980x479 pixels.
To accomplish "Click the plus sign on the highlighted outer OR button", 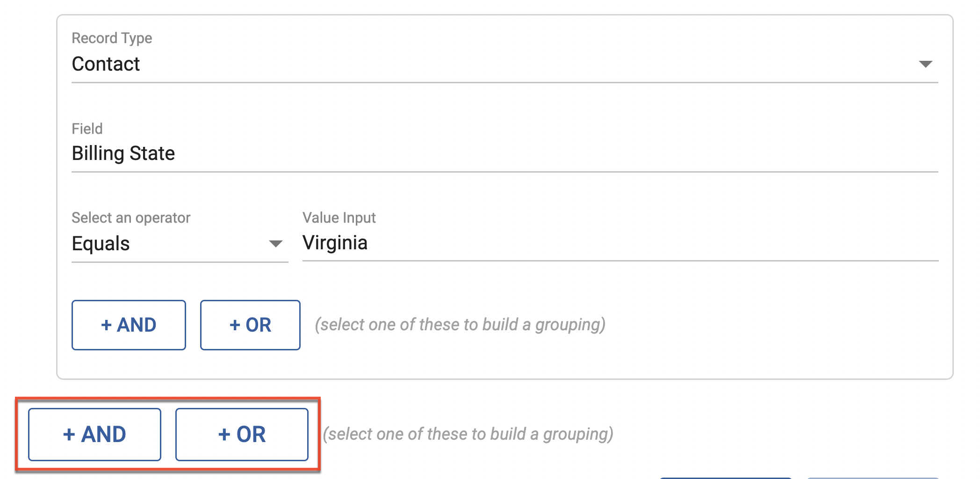I will tap(224, 435).
